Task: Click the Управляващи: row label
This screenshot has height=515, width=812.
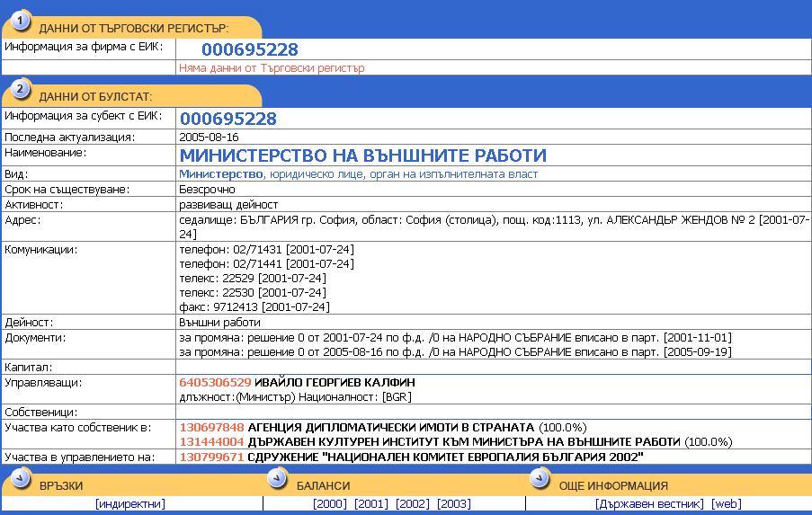Action: (x=43, y=383)
